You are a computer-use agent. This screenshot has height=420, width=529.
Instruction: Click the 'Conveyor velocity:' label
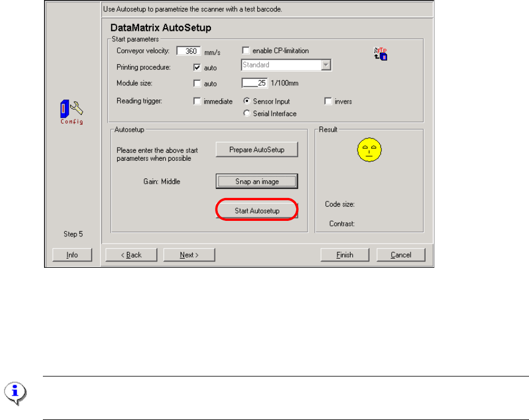pos(143,51)
